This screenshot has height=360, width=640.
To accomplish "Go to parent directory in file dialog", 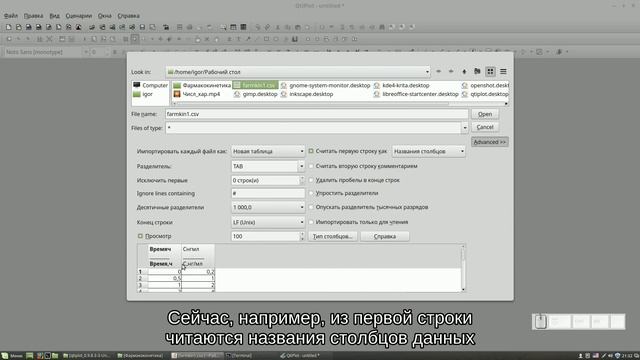I will point(464,71).
